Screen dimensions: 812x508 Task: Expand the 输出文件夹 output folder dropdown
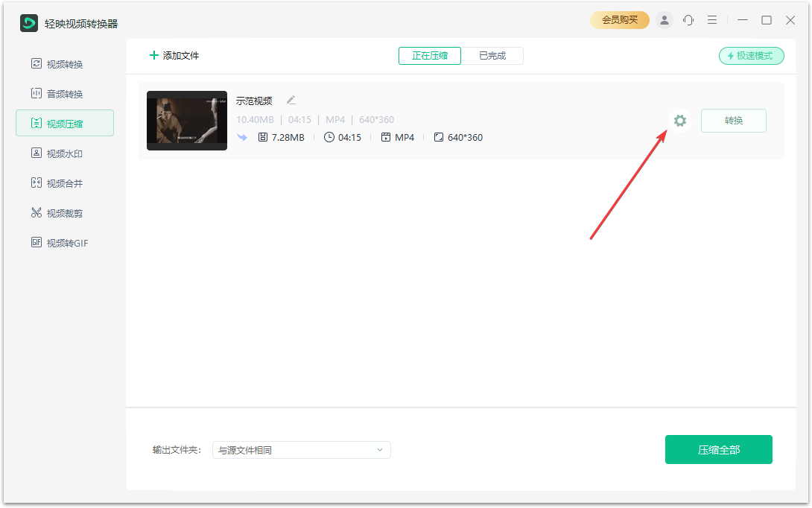click(302, 450)
